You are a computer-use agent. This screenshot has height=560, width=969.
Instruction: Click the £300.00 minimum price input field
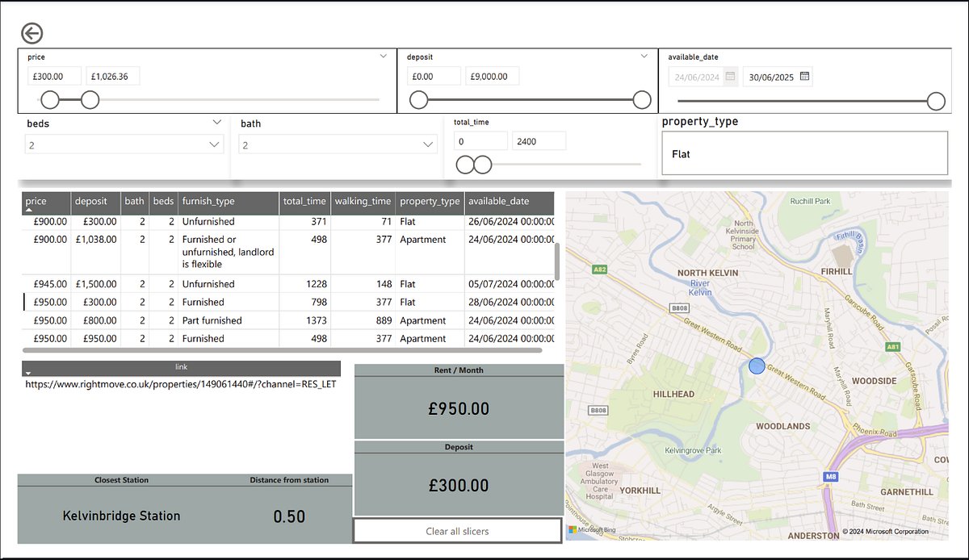click(x=54, y=75)
